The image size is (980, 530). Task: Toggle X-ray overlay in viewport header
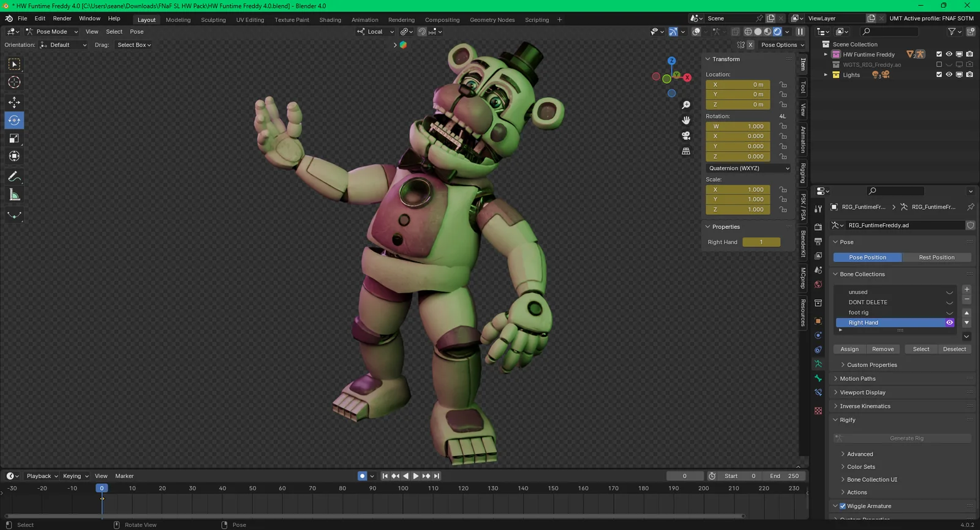pyautogui.click(x=735, y=32)
